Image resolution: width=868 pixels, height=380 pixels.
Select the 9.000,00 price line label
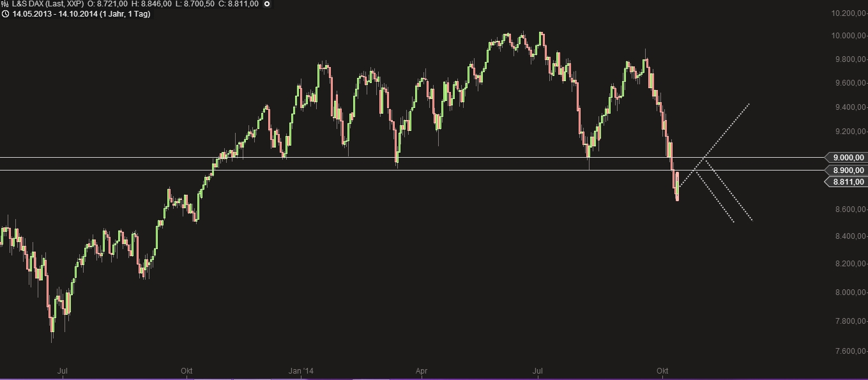(846, 157)
